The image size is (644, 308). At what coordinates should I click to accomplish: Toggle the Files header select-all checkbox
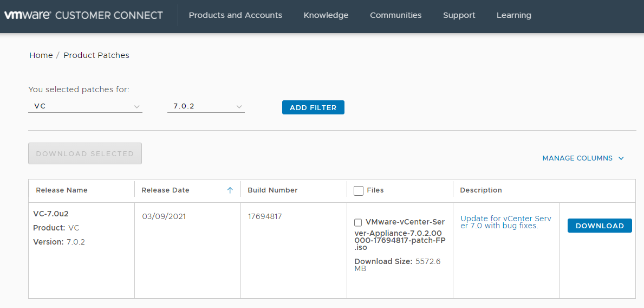[359, 190]
